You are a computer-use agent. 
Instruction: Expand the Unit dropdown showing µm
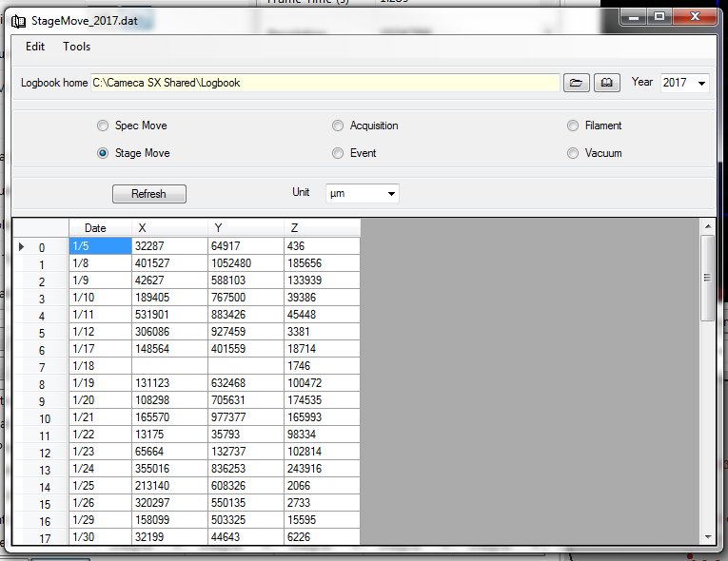click(362, 194)
